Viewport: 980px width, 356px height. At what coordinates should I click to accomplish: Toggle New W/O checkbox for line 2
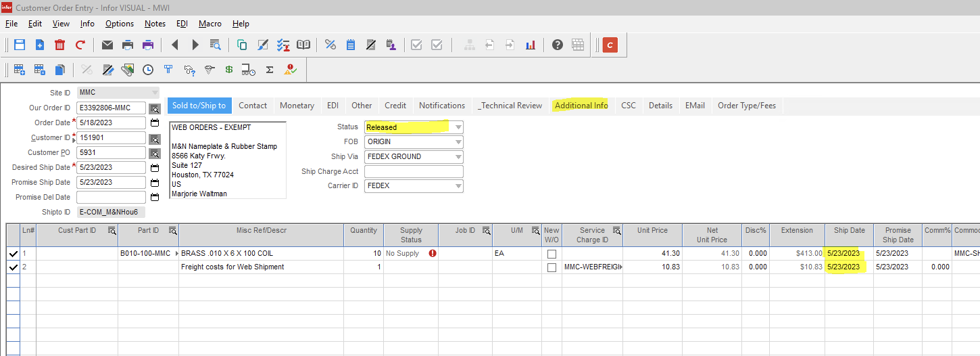(x=552, y=267)
